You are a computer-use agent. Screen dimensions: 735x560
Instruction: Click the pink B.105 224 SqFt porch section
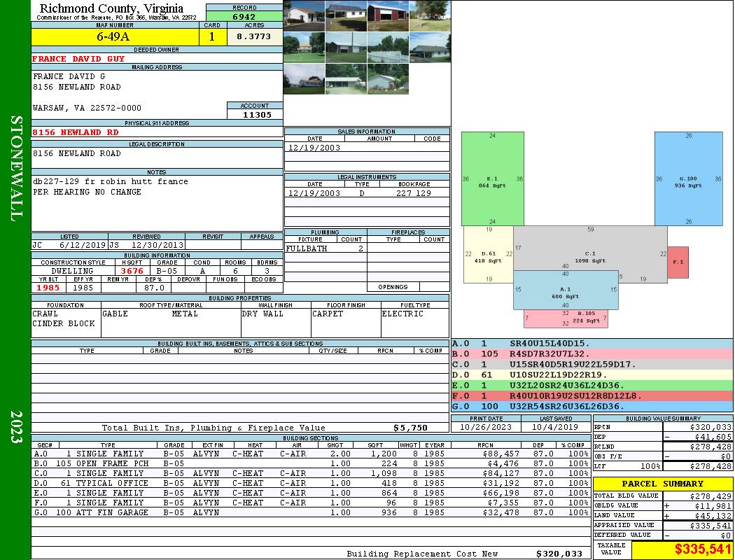(566, 319)
